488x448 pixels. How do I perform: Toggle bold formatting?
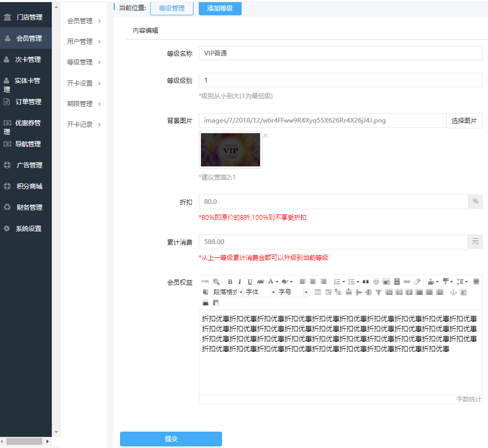[x=230, y=282]
